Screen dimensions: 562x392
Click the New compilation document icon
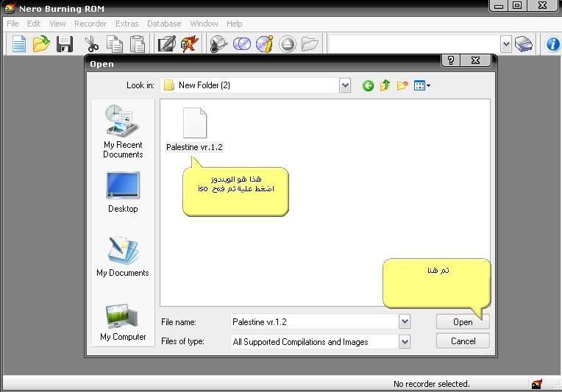(x=19, y=44)
